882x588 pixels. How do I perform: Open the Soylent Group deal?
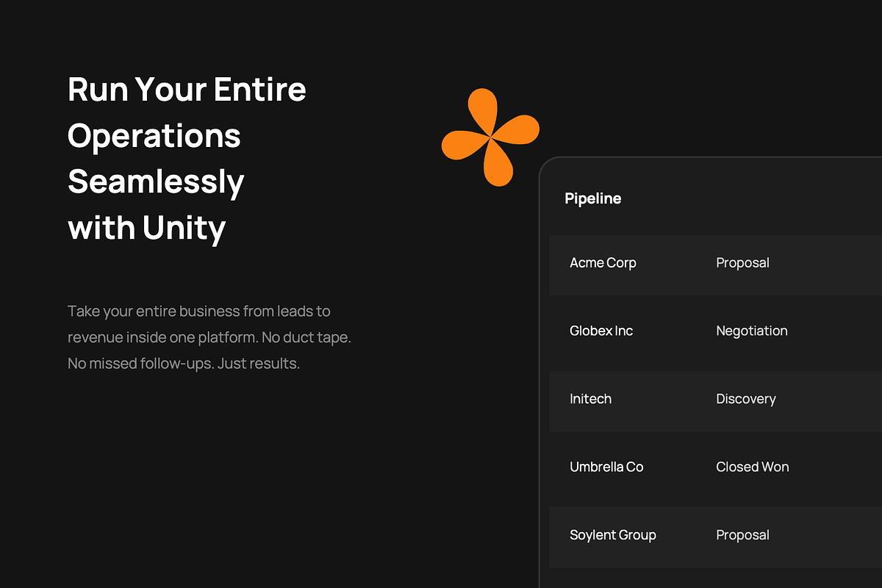coord(613,535)
